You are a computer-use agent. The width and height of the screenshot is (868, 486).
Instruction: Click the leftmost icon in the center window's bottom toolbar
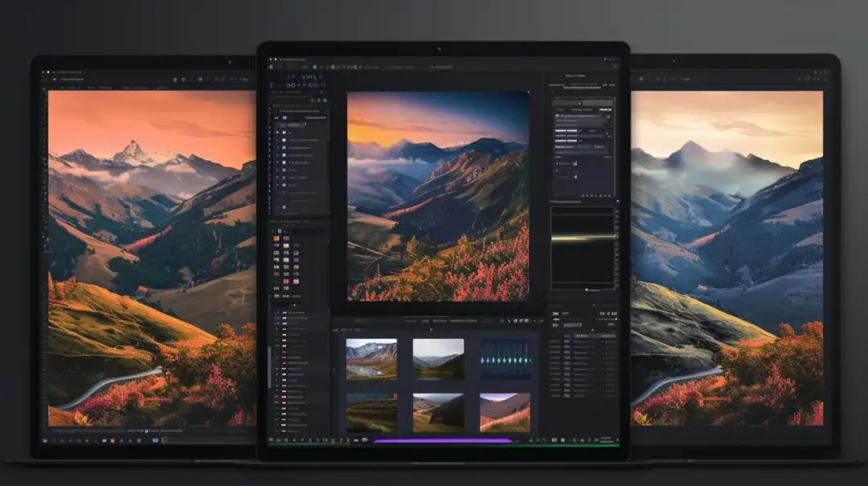coord(272,440)
